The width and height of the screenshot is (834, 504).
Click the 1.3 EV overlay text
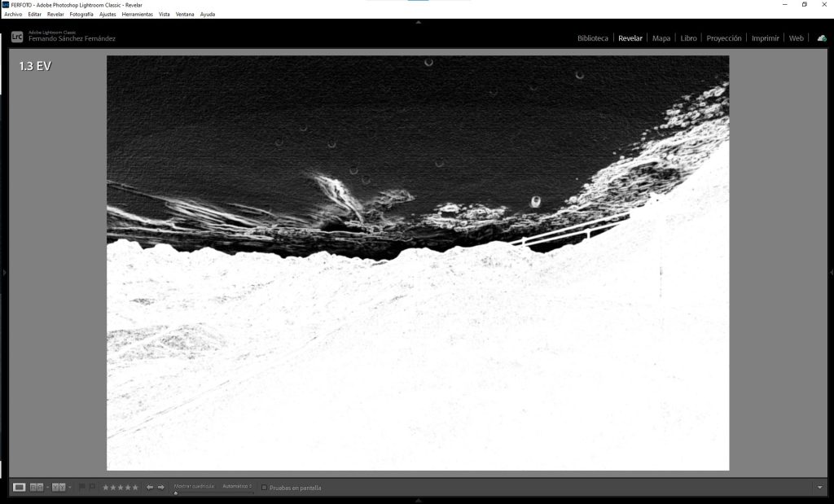35,66
